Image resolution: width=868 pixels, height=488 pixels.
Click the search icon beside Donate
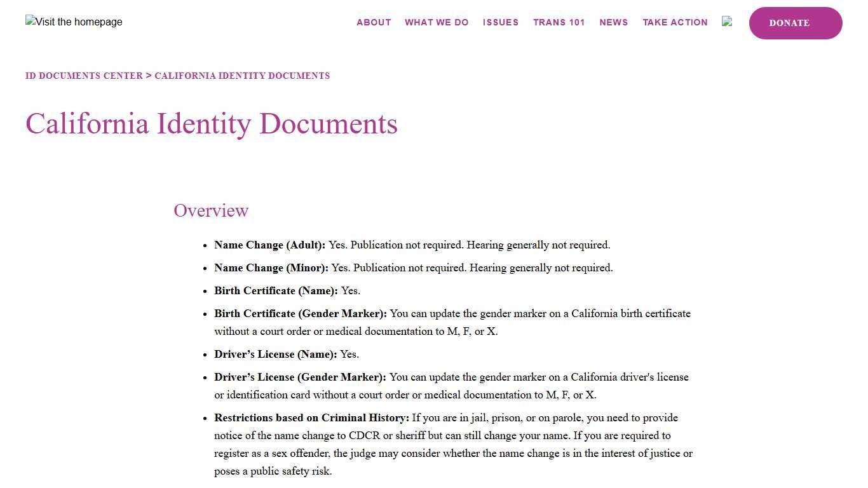pyautogui.click(x=727, y=22)
